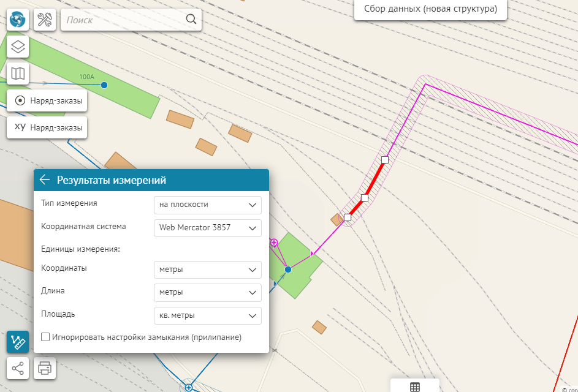Expand measurement type dropdown 'на плоскости'
This screenshot has width=578, height=392.
[207, 205]
